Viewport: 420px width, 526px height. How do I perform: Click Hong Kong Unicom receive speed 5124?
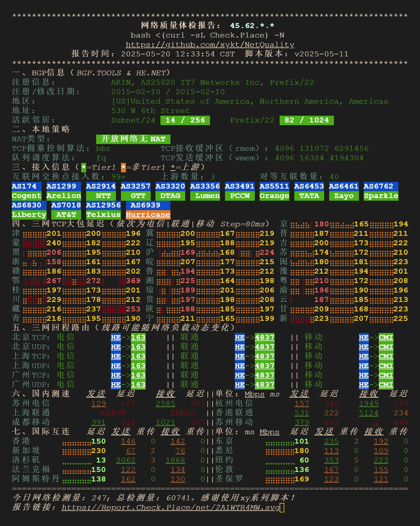click(368, 413)
